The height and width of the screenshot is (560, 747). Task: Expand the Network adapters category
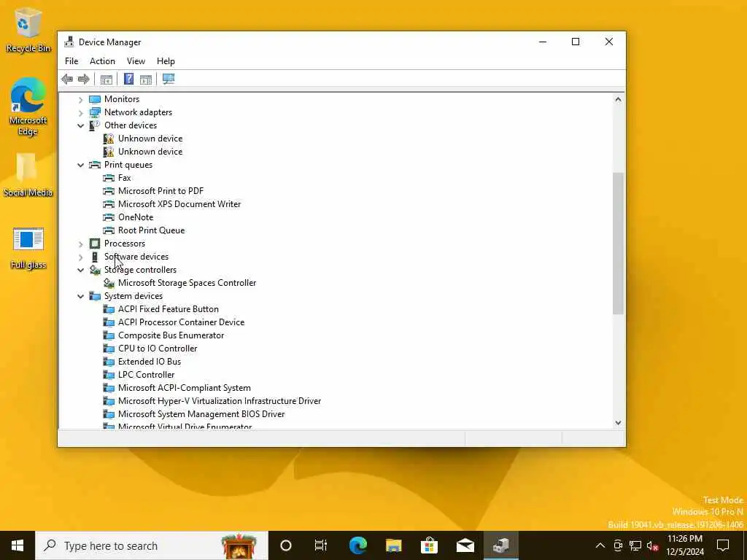pos(80,113)
